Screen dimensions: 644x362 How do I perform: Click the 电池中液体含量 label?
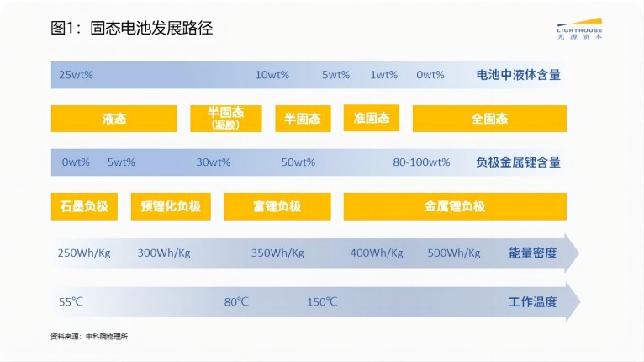pos(519,75)
